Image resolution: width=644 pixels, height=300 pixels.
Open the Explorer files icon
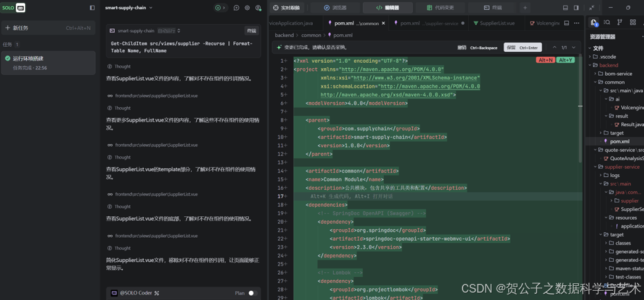pos(593,23)
